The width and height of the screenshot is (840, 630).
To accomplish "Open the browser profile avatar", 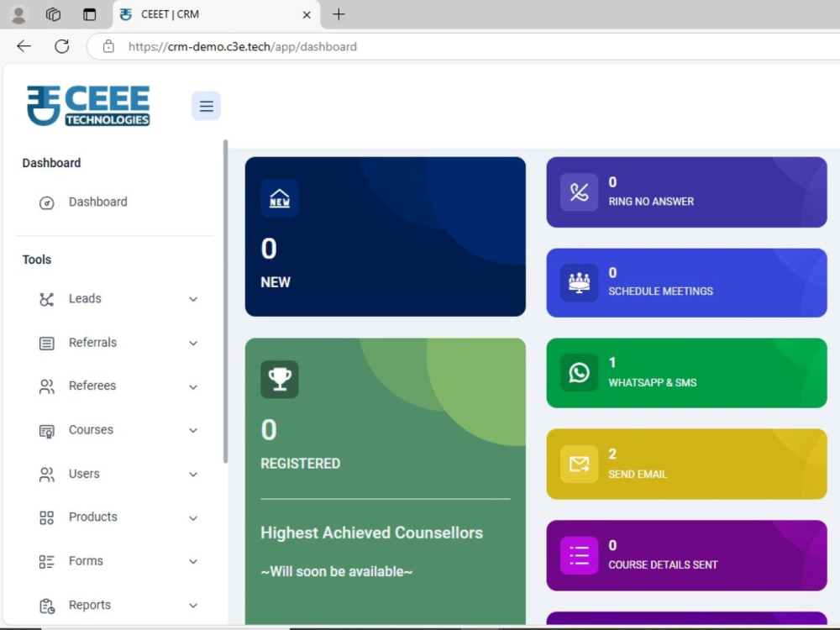I will tap(18, 14).
